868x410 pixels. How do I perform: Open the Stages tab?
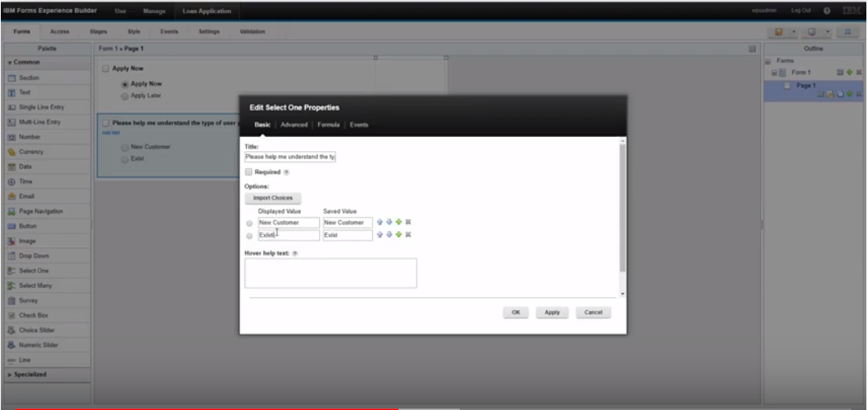[99, 31]
